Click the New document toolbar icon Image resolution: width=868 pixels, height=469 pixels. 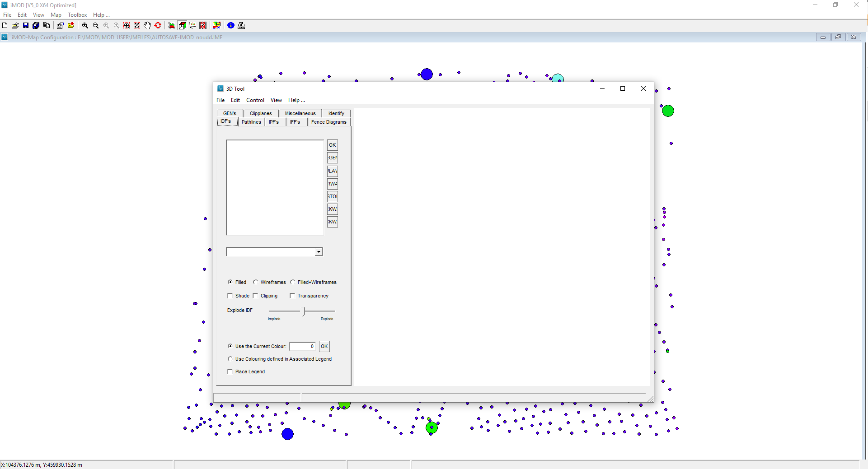[5, 26]
